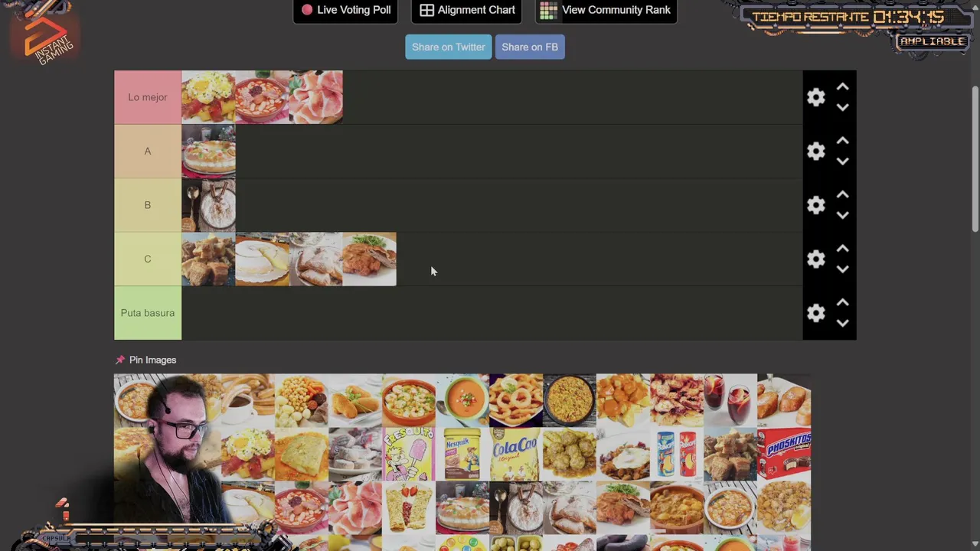Pick the red sangria glasses image
The width and height of the screenshot is (980, 551).
[730, 400]
